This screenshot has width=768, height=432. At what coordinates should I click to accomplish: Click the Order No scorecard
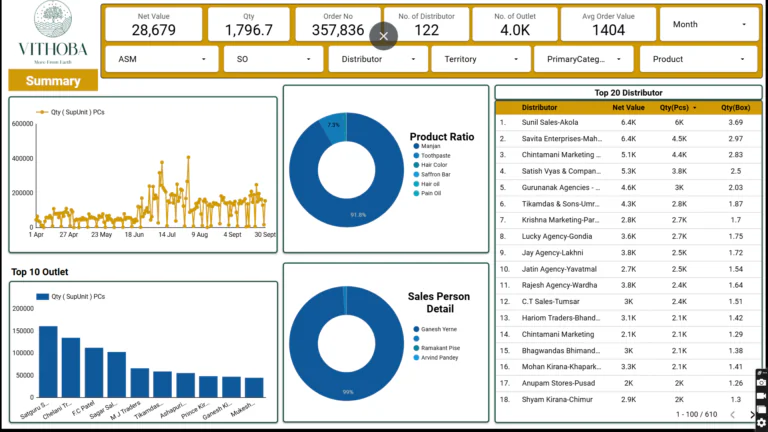click(x=337, y=24)
